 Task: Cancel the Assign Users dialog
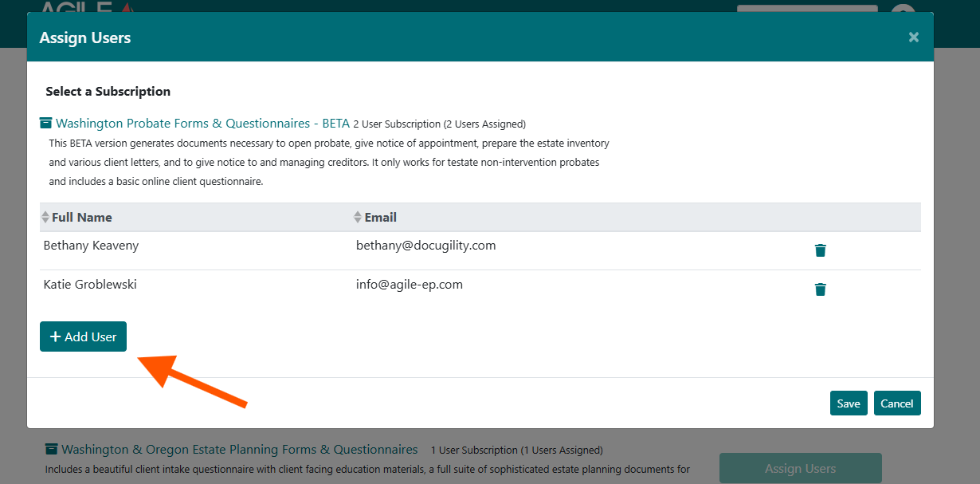tap(897, 403)
